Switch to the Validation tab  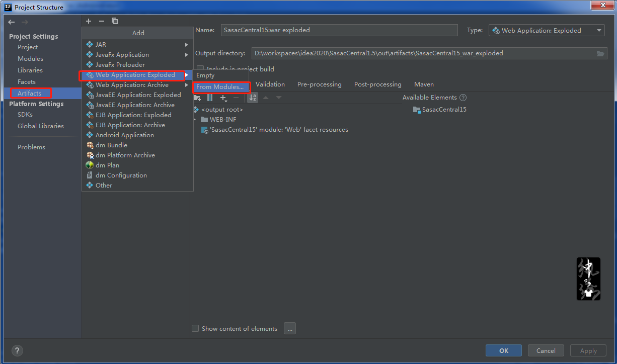pyautogui.click(x=270, y=84)
